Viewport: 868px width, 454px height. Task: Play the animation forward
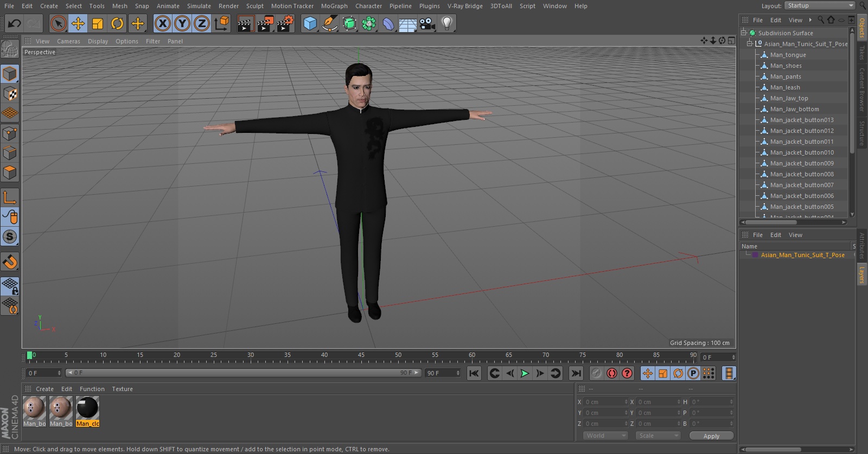click(x=525, y=373)
